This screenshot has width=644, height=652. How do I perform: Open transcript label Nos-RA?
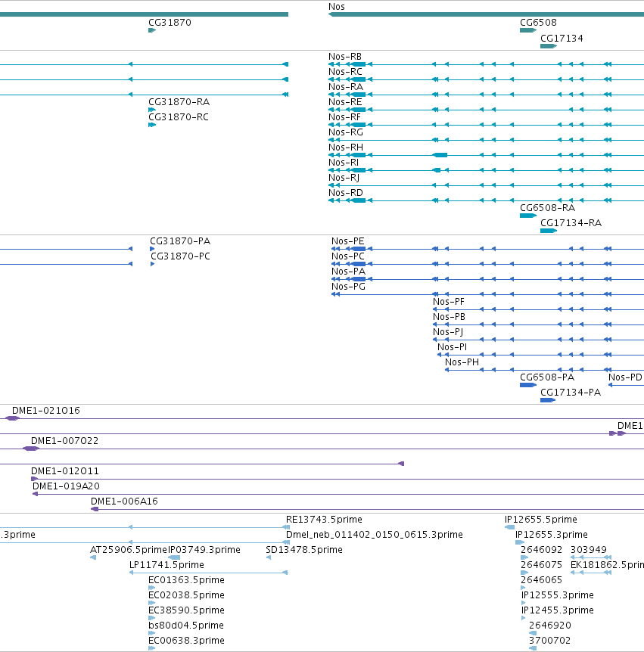(346, 87)
